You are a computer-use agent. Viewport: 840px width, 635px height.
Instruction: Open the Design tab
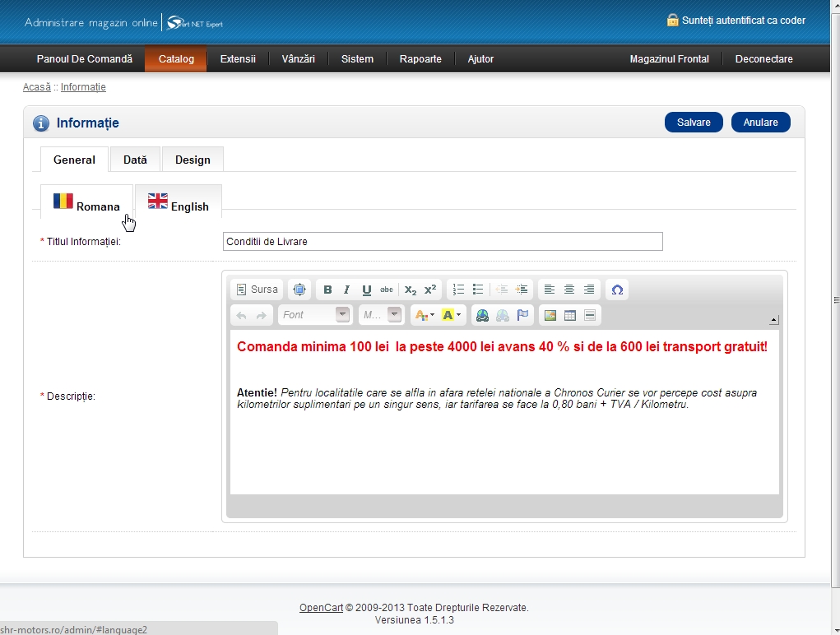pos(193,160)
